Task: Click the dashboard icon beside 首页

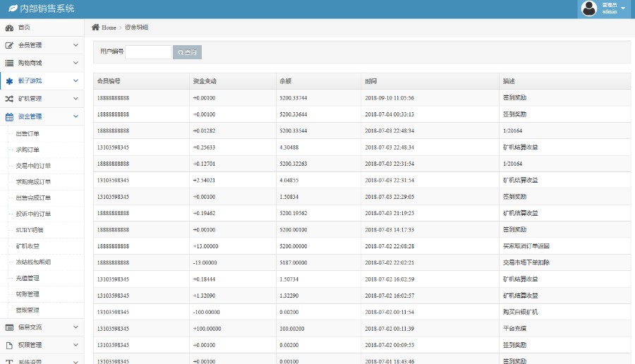Action: [x=9, y=28]
